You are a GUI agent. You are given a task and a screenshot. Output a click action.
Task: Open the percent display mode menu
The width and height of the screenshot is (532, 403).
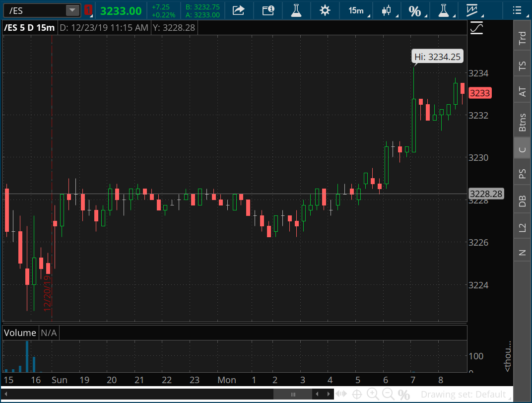[x=416, y=10]
